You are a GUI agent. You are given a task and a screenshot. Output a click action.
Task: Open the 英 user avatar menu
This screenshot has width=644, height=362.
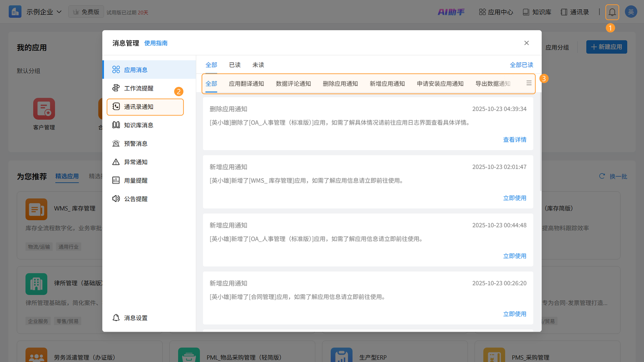(631, 12)
